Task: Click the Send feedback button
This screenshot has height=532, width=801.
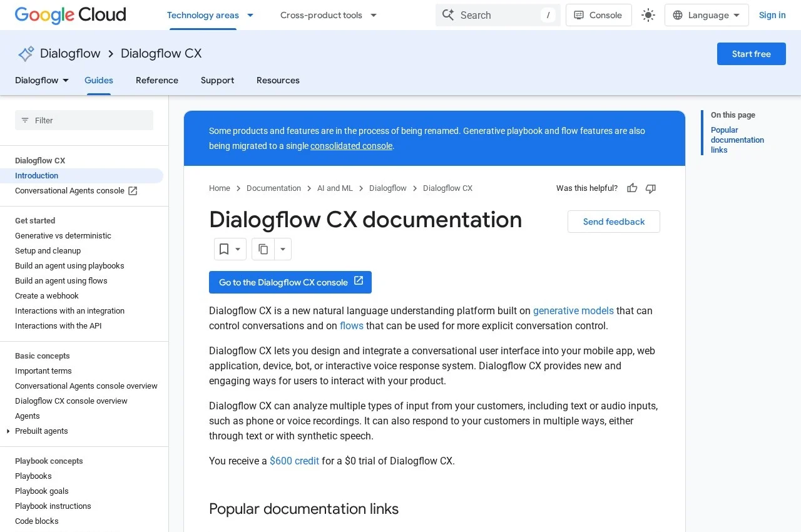Action: click(613, 222)
